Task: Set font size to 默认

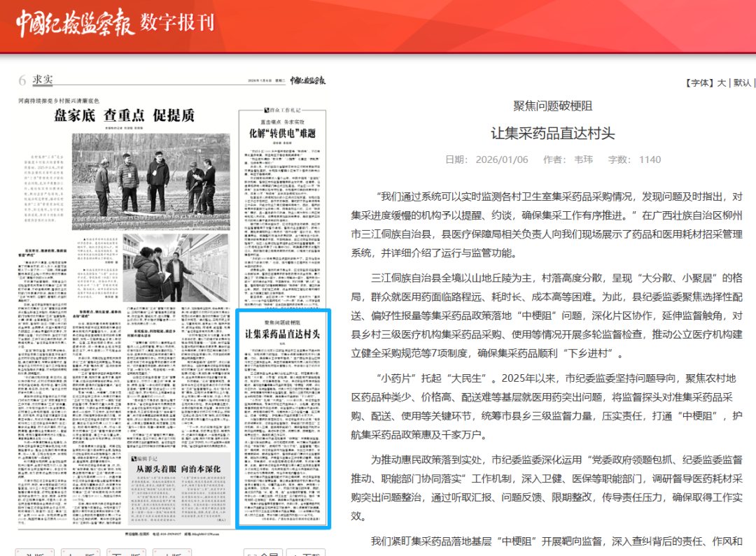Action: pyautogui.click(x=741, y=83)
